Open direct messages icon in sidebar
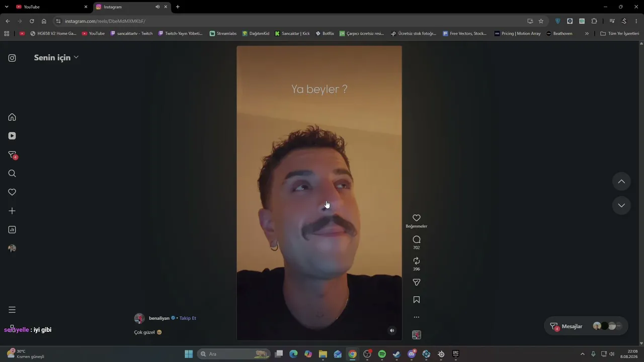The width and height of the screenshot is (644, 362). click(13, 155)
